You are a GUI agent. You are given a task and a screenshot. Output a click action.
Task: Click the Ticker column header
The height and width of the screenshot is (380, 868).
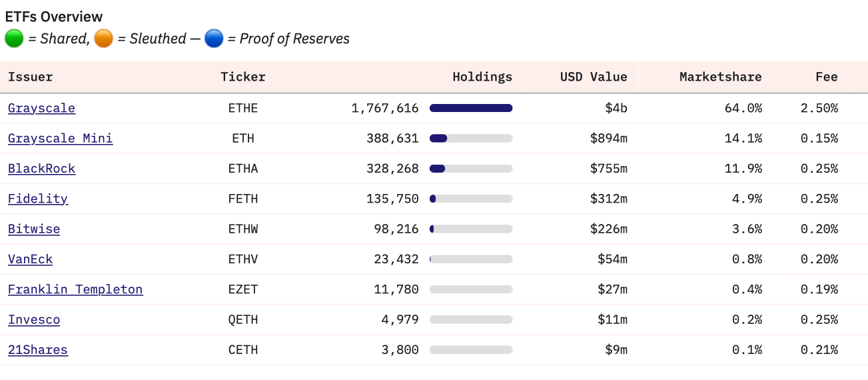(243, 77)
